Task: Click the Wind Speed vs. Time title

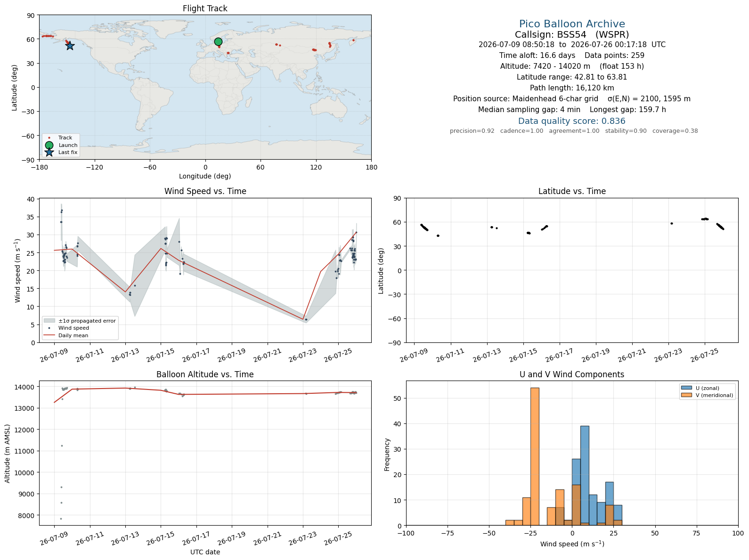Action: (205, 191)
